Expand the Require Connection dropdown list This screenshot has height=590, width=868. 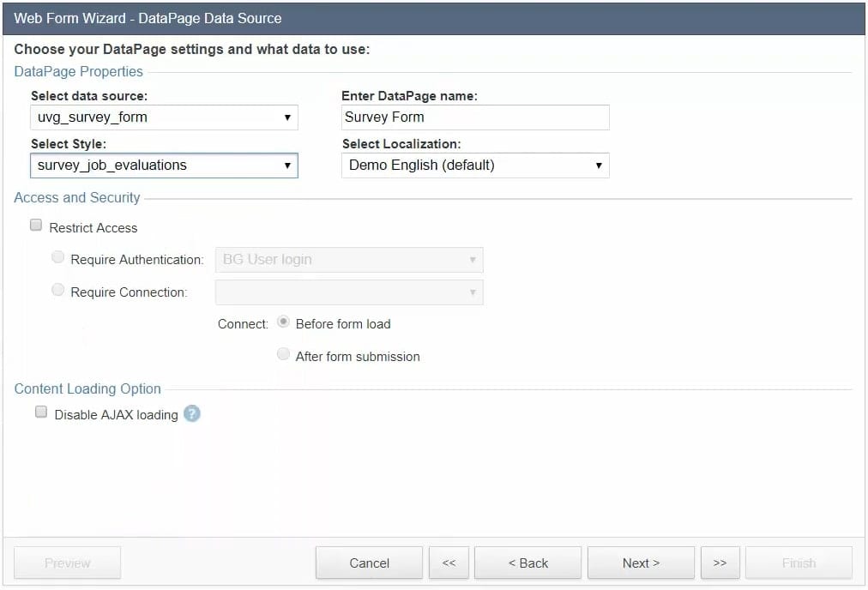[349, 292]
